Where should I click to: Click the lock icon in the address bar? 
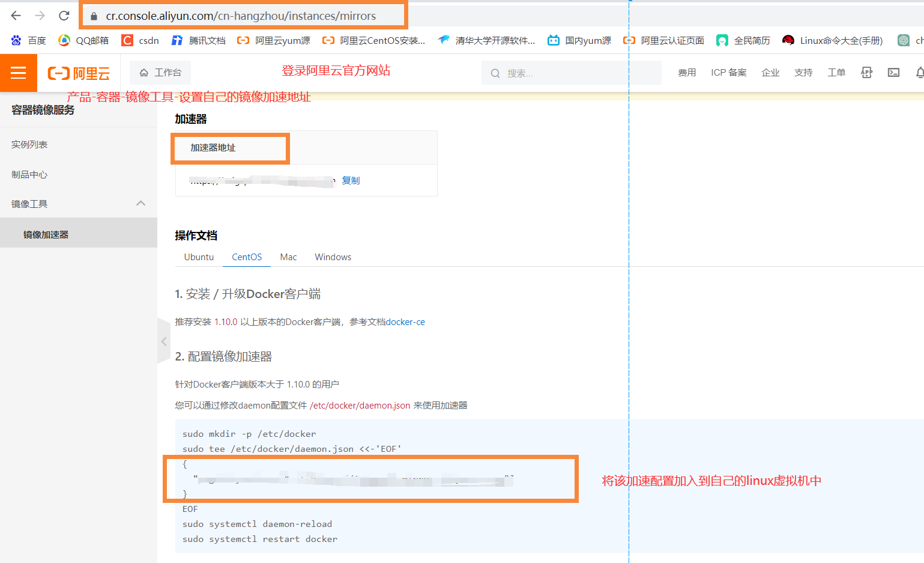[x=94, y=16]
